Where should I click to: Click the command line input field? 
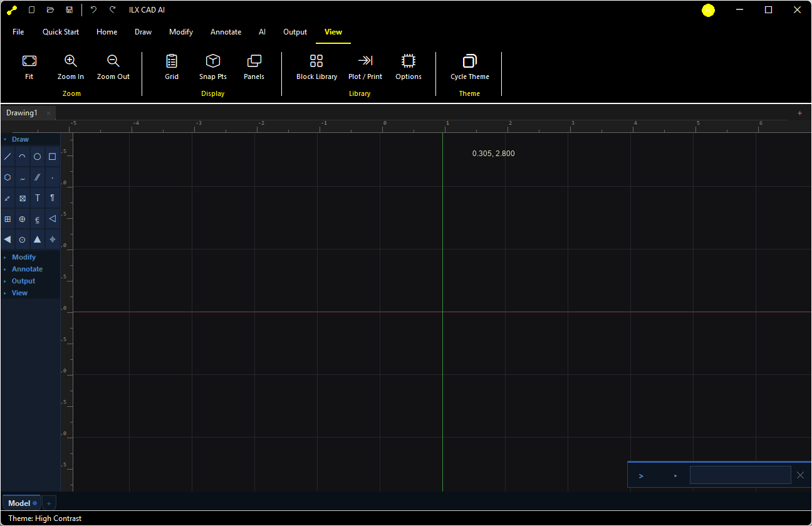(x=740, y=475)
